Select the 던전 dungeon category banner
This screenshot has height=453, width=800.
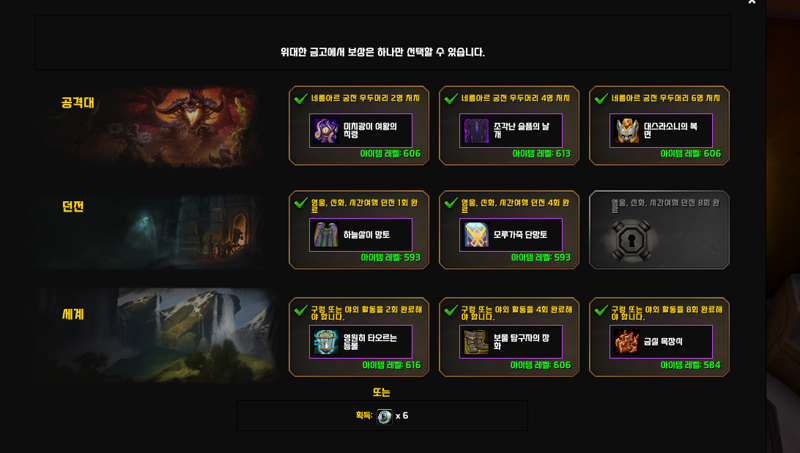click(151, 231)
